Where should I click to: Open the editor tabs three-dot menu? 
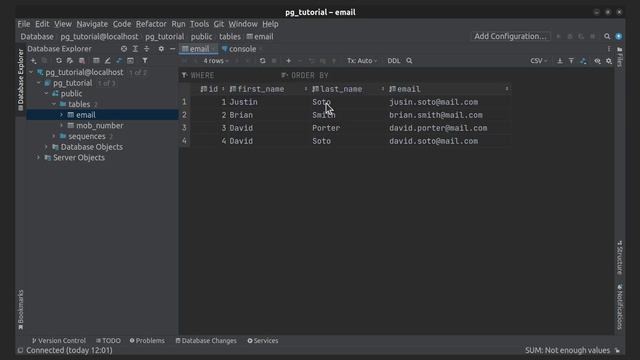609,49
